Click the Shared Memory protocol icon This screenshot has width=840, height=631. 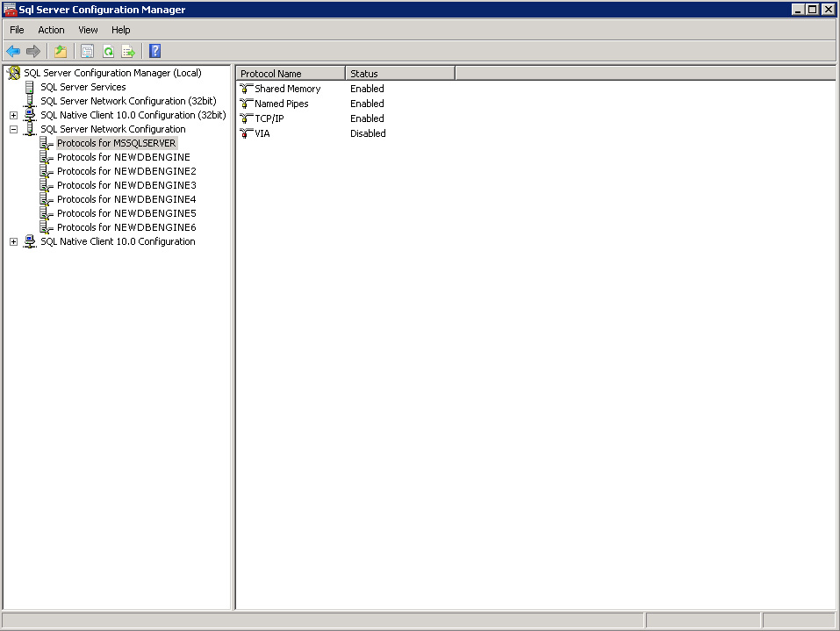pos(247,89)
